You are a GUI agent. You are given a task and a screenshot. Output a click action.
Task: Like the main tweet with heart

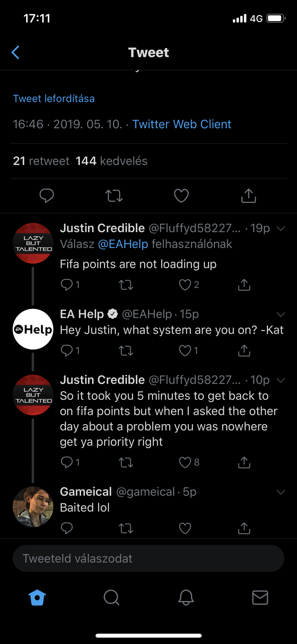181,196
